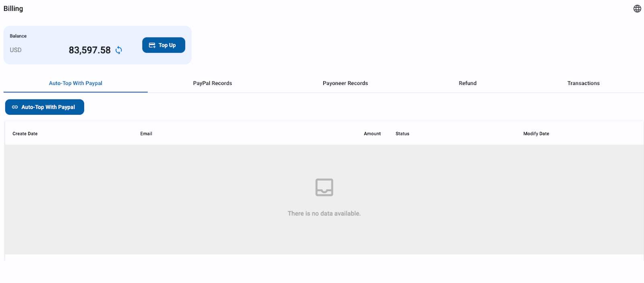Select the Auto-Top With Paypal tab

(x=76, y=83)
